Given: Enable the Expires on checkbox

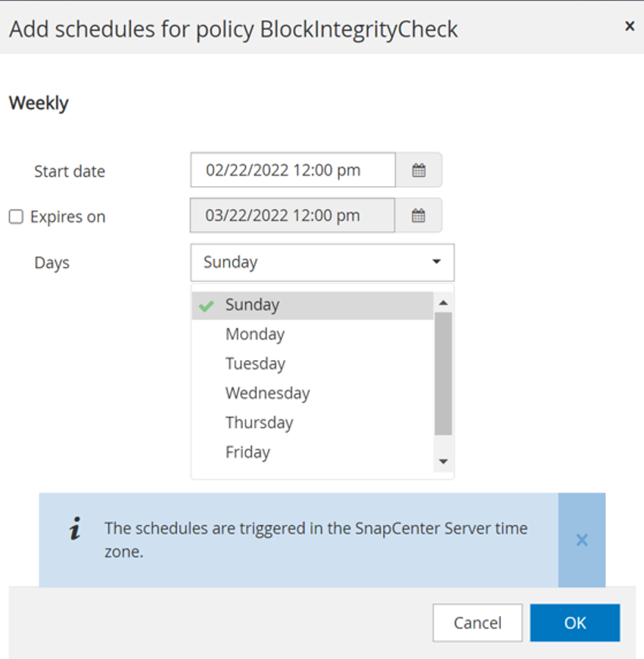Looking at the screenshot, I should tap(16, 217).
